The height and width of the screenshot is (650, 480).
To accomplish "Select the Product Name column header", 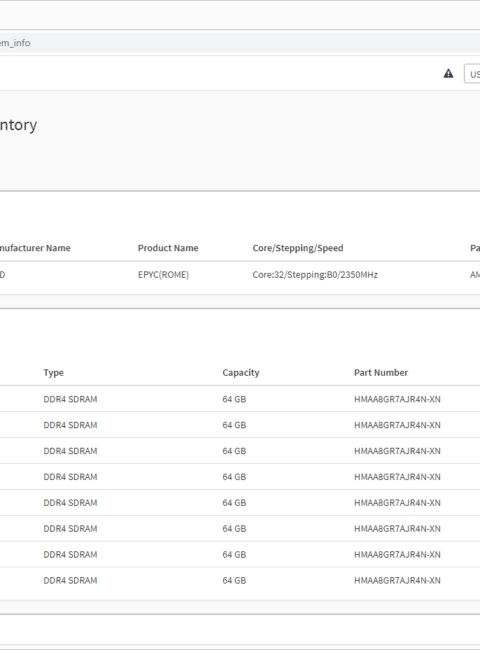I will (x=168, y=248).
